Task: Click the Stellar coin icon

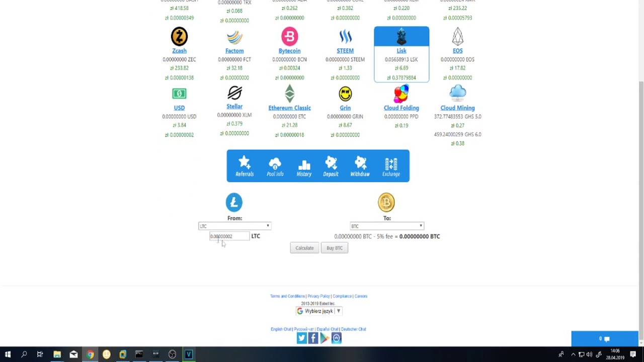Action: pyautogui.click(x=234, y=93)
